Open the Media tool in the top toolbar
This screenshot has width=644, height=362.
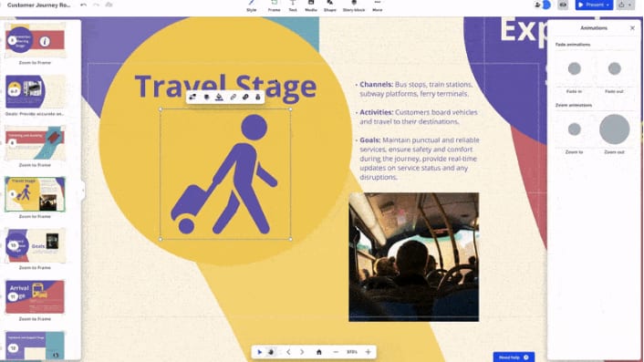[x=311, y=5]
